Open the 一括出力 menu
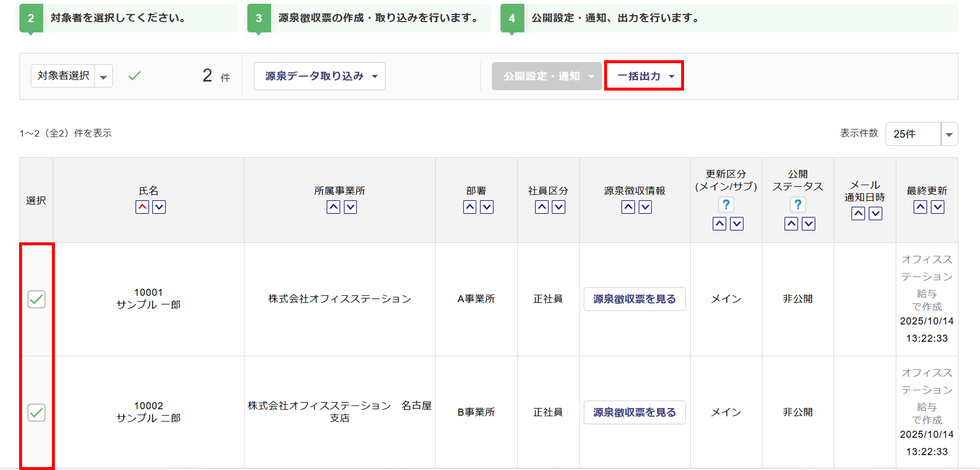980x470 pixels. pos(644,76)
